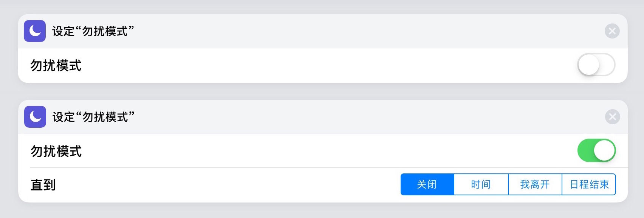Viewport: 644px width, 218px height.
Task: Pick the 我离开 option
Action: click(535, 184)
